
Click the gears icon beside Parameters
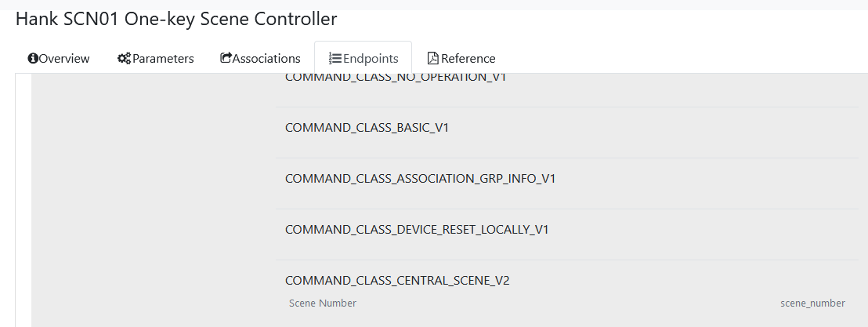pos(124,59)
